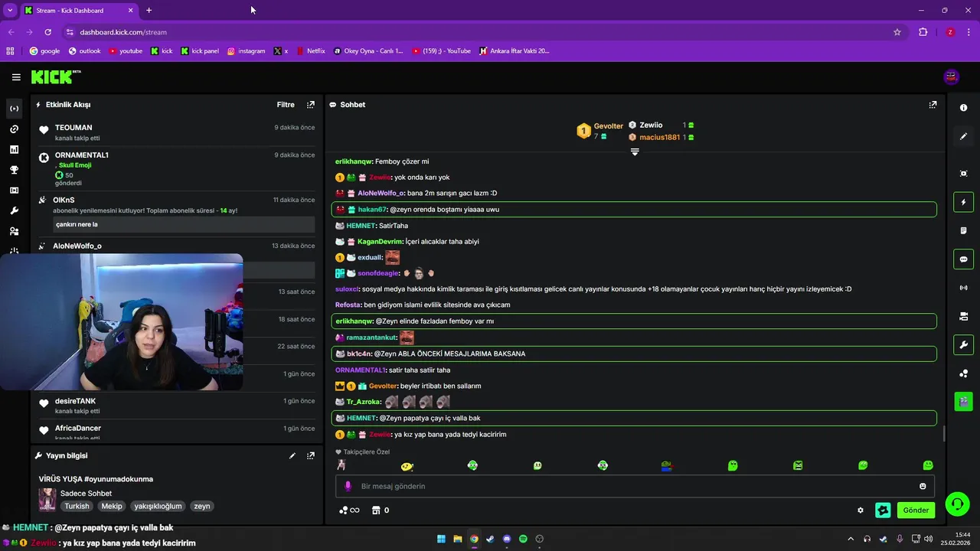Click the AfricaDancer follow event

(x=175, y=432)
